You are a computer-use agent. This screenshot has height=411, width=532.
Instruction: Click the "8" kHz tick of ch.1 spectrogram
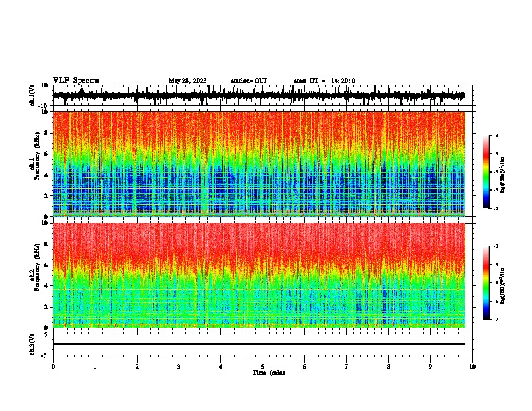(47, 133)
